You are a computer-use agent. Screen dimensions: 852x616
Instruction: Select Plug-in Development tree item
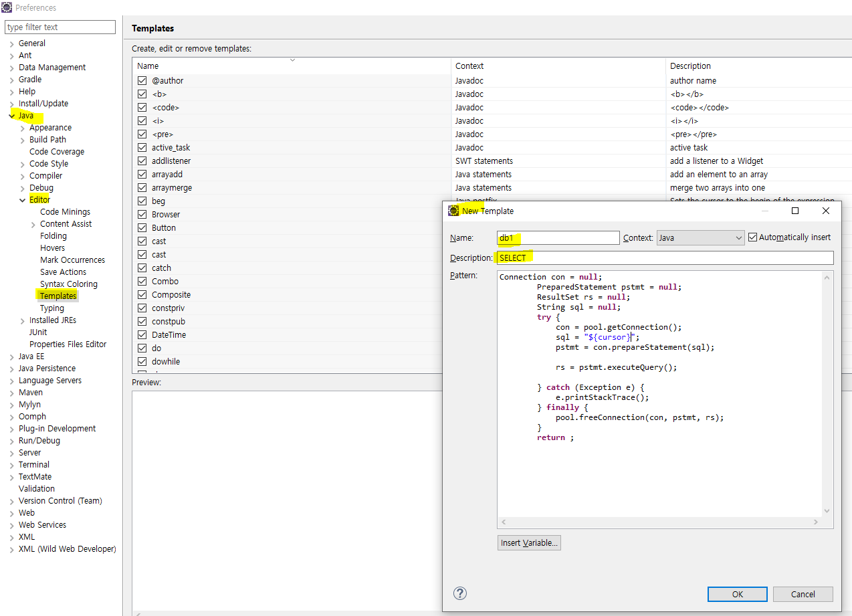(x=57, y=429)
